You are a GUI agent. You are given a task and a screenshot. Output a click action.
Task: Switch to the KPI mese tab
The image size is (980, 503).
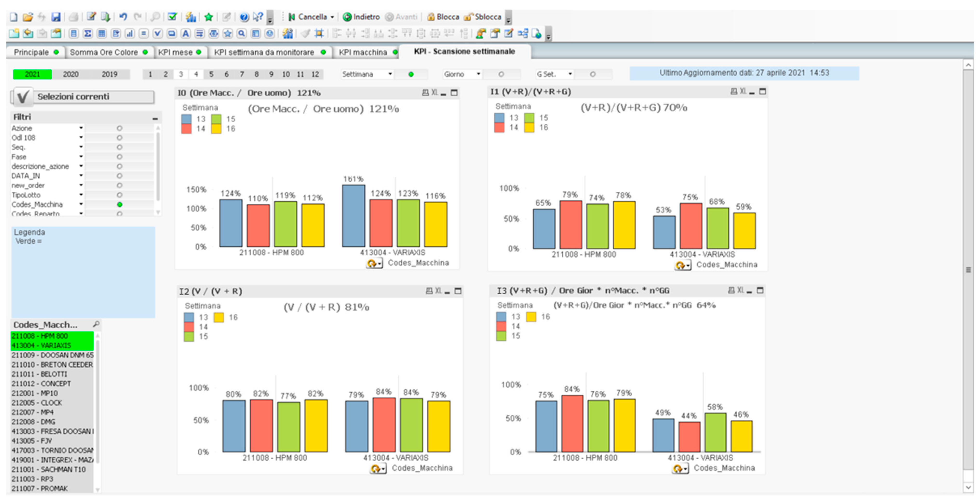pyautogui.click(x=175, y=53)
